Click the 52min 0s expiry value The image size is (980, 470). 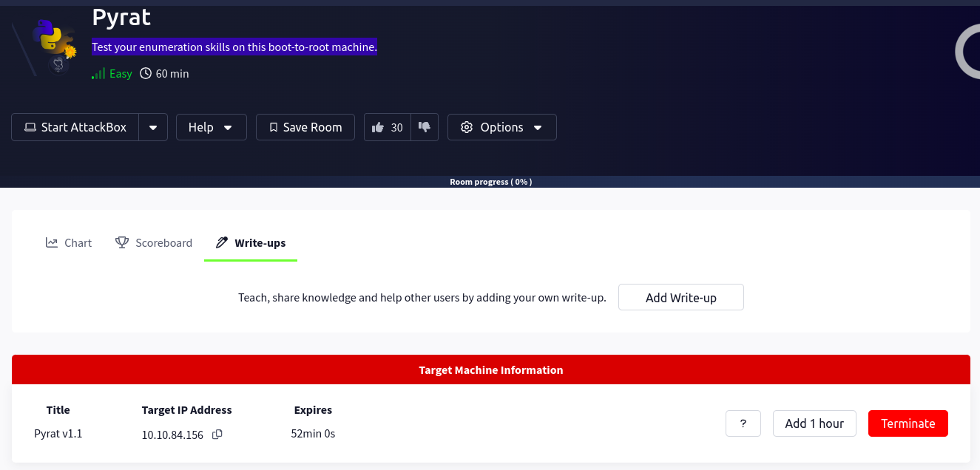(313, 434)
